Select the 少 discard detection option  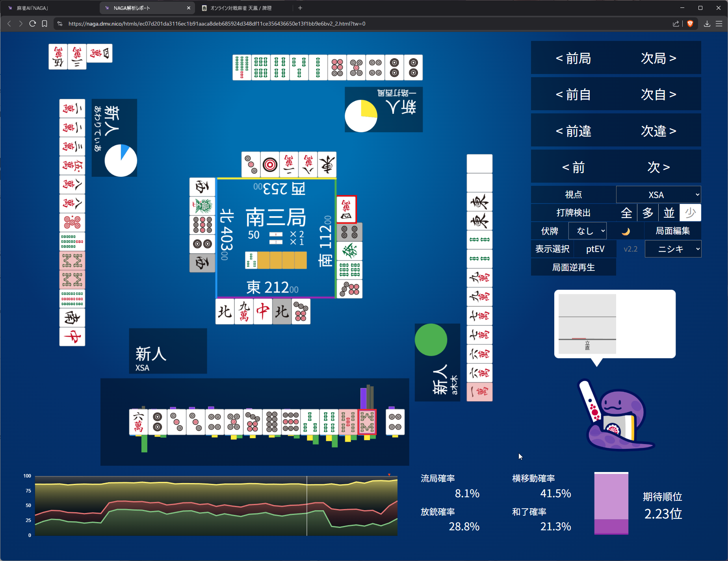point(690,213)
